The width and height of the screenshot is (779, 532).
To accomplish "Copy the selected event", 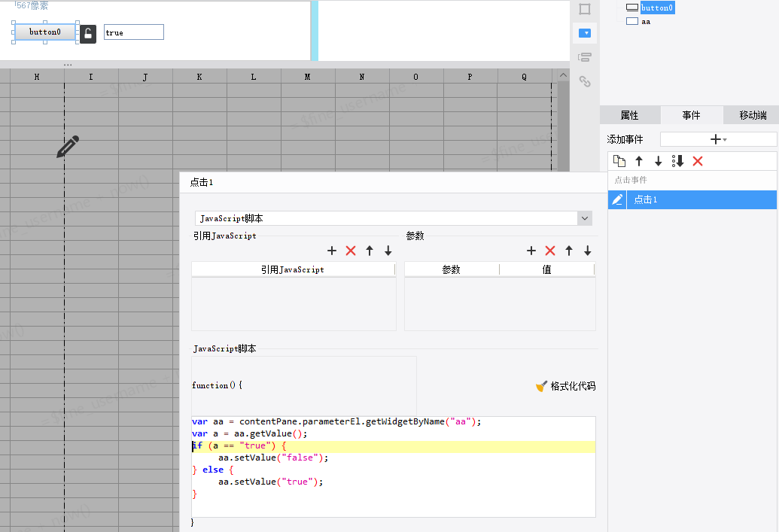I will pyautogui.click(x=619, y=161).
